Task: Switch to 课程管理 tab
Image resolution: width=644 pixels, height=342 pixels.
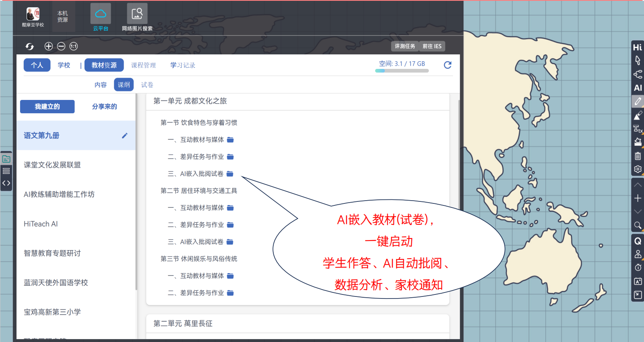Action: 143,65
